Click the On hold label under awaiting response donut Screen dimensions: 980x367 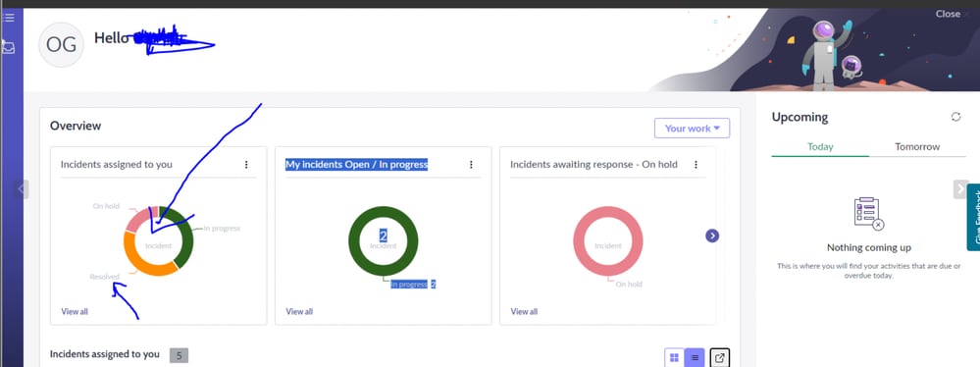629,285
